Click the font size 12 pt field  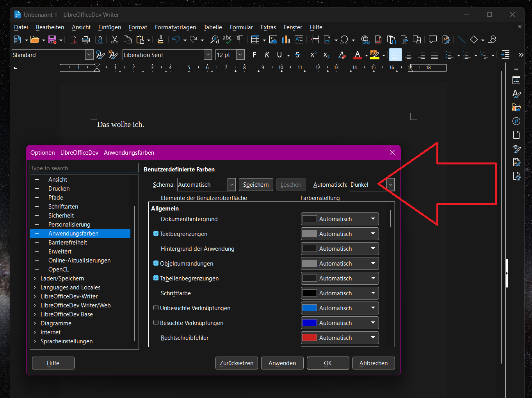coord(226,55)
